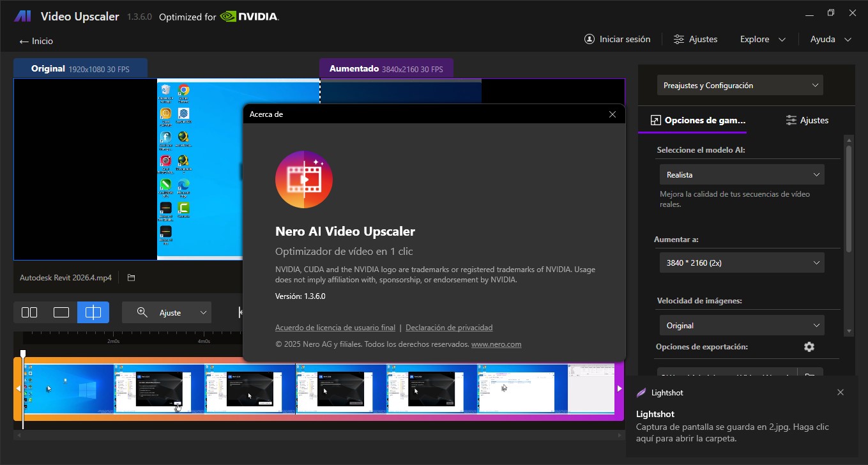Click the Iniciar sesión user account icon
The image size is (868, 465).
point(588,39)
